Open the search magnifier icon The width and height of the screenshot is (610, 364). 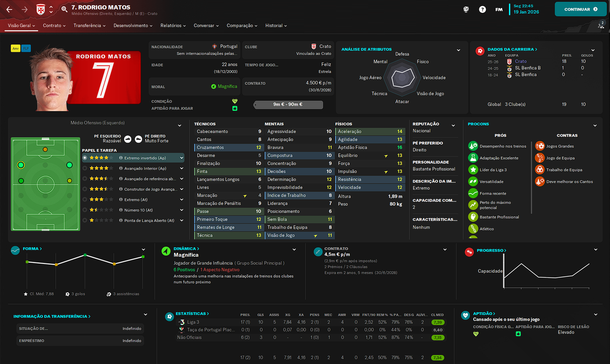64,9
